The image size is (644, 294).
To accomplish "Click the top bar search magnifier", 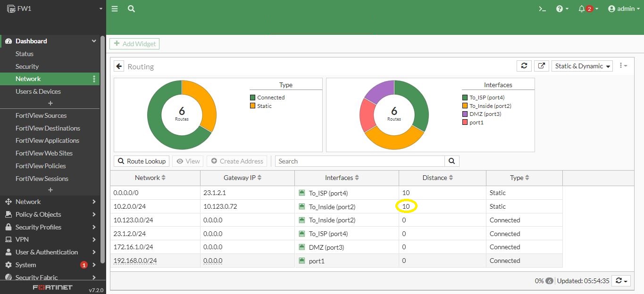I will 131,9.
